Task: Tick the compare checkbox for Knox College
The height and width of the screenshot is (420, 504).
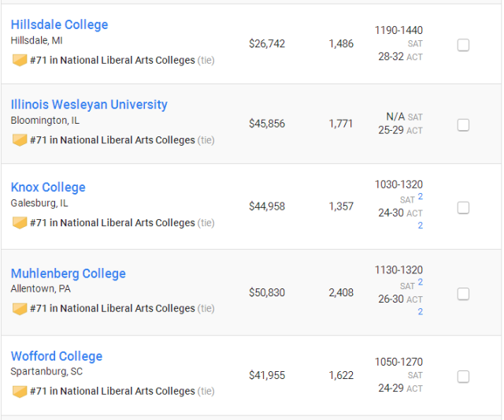Action: (463, 208)
